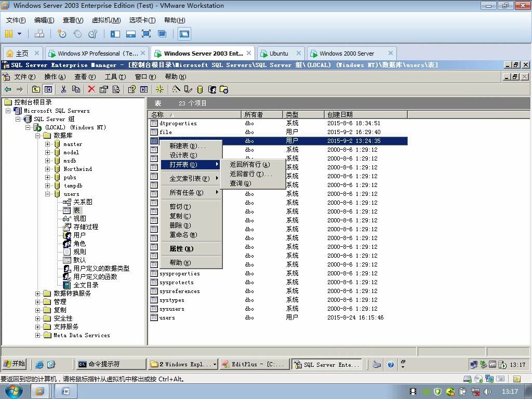Image resolution: width=532 pixels, height=399 pixels.
Task: Click the Back arrow in Enterprise Manager toolbar
Action: 8,89
